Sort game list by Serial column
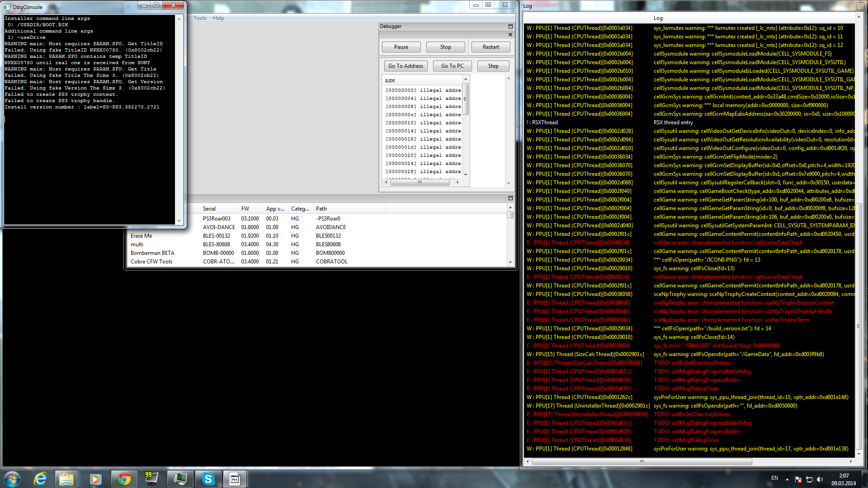 209,209
